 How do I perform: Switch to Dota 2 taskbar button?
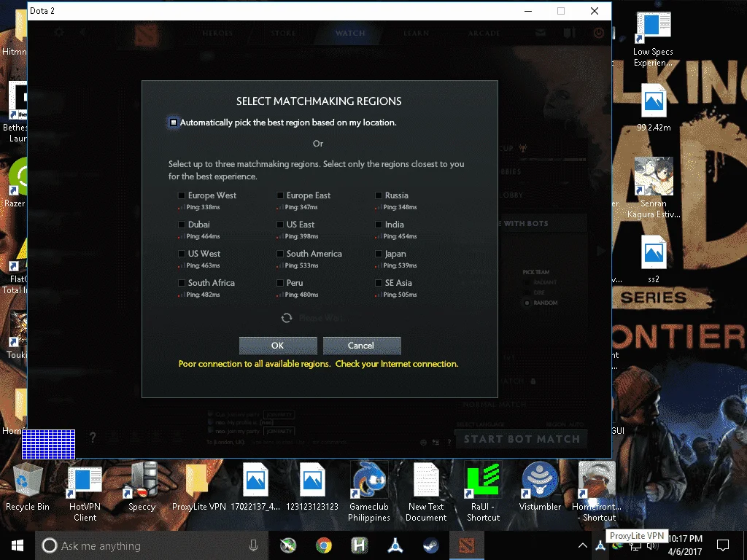[466, 545]
